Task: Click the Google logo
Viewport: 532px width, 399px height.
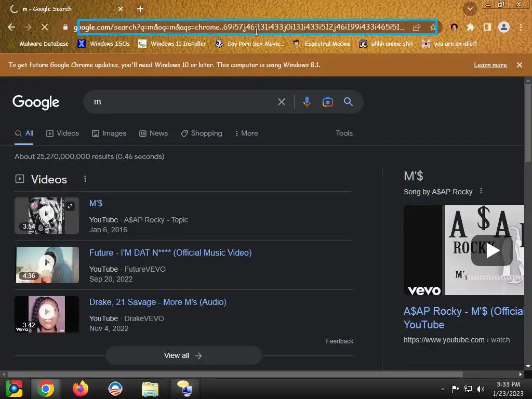Action: click(36, 102)
